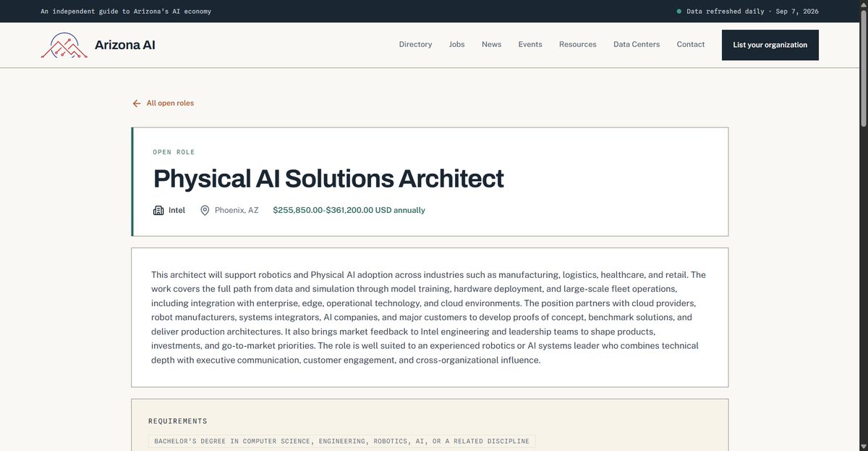
Task: Click the $255,850.00-$361,200.00 USD annually salary
Action: [349, 211]
